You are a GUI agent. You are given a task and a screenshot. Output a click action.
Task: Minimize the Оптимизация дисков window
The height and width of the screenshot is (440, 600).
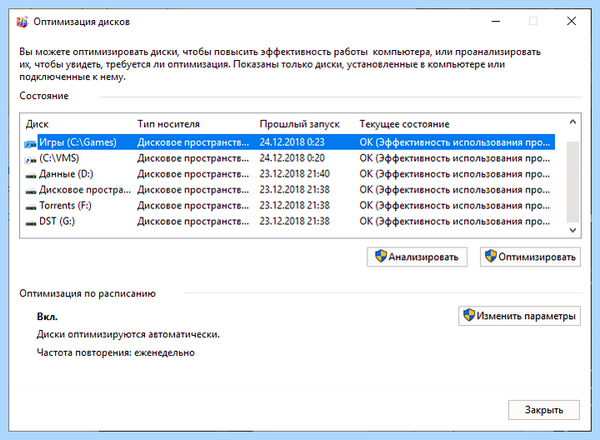click(496, 21)
